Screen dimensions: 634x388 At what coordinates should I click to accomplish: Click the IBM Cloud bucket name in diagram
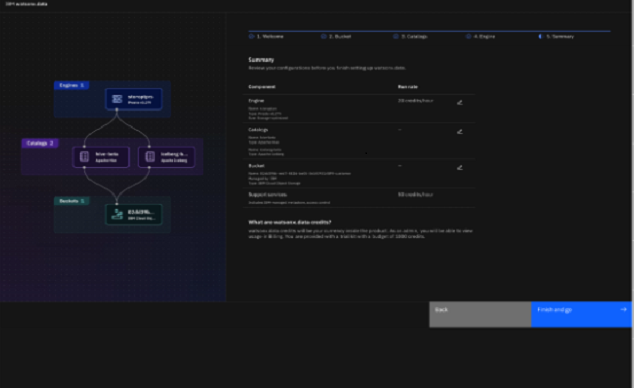point(141,212)
